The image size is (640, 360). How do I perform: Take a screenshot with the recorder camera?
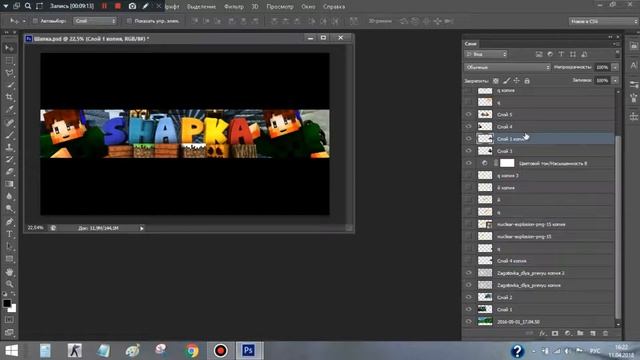click(132, 6)
